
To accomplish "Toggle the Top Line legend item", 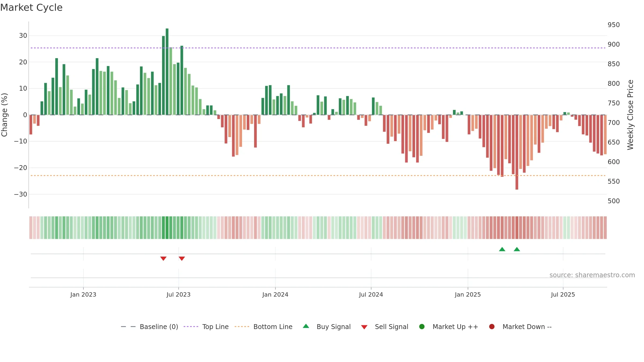I will (x=206, y=327).
